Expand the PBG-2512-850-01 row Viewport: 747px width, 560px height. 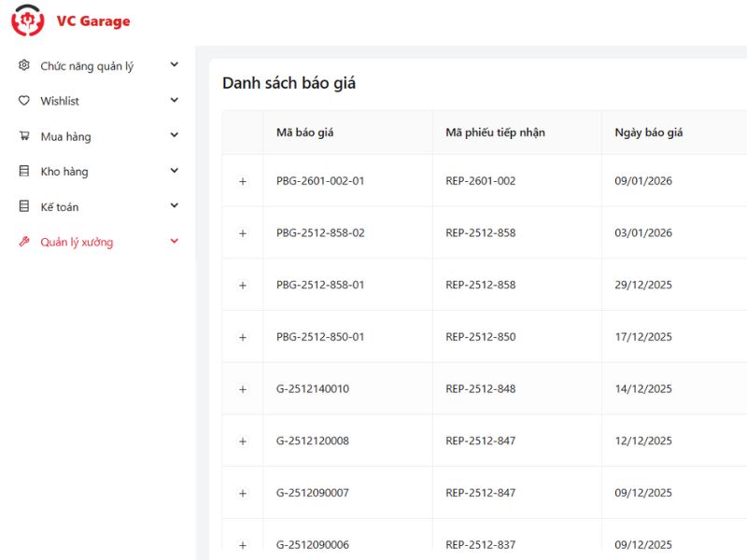pyautogui.click(x=243, y=337)
